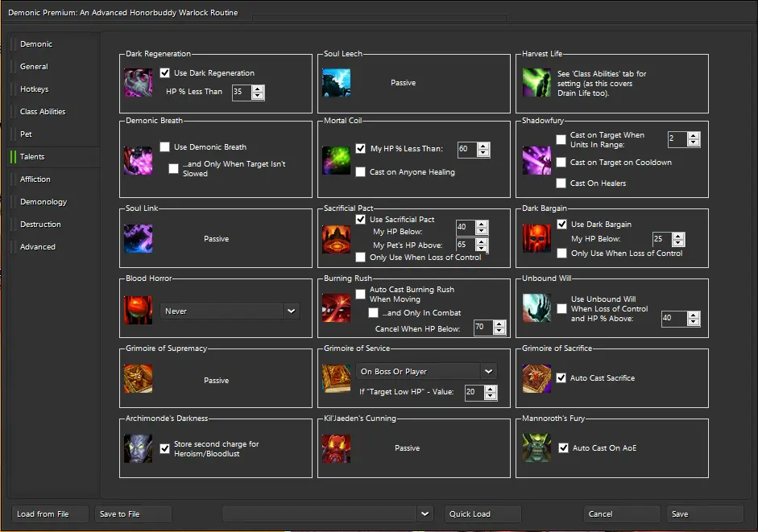758x532 pixels.
Task: Open the Blood Horror 'Never' dropdown
Action: (x=230, y=311)
